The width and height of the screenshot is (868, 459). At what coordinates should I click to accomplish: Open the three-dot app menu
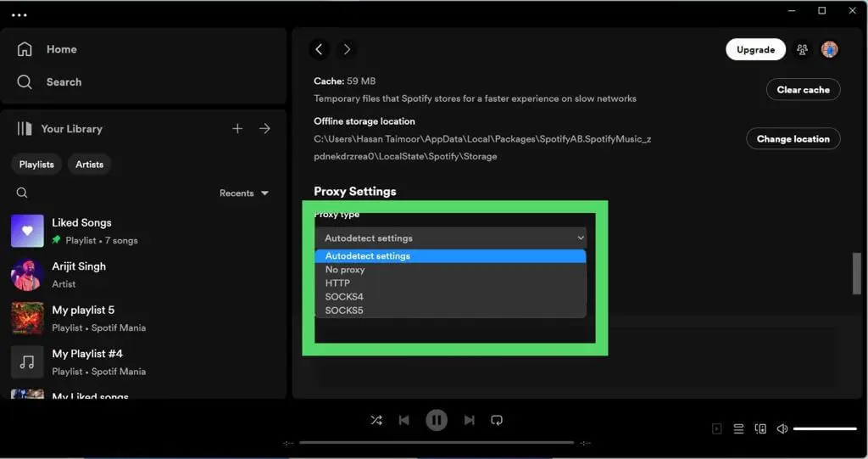(x=19, y=15)
